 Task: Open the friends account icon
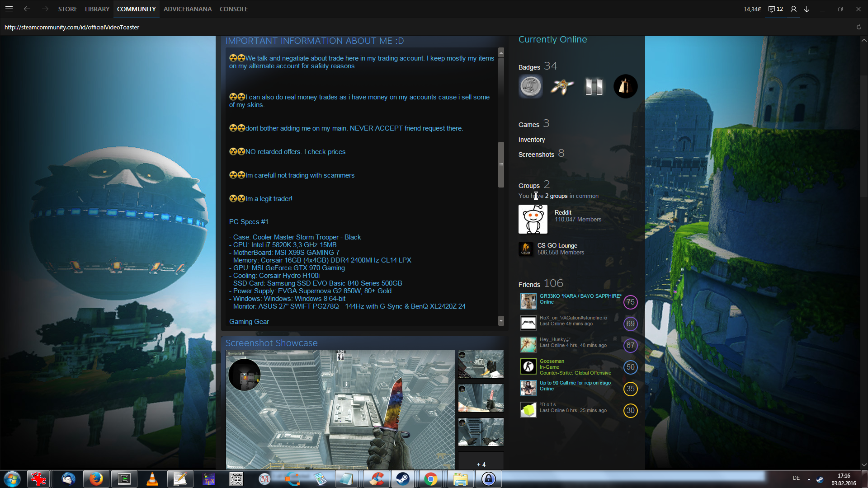click(x=793, y=9)
